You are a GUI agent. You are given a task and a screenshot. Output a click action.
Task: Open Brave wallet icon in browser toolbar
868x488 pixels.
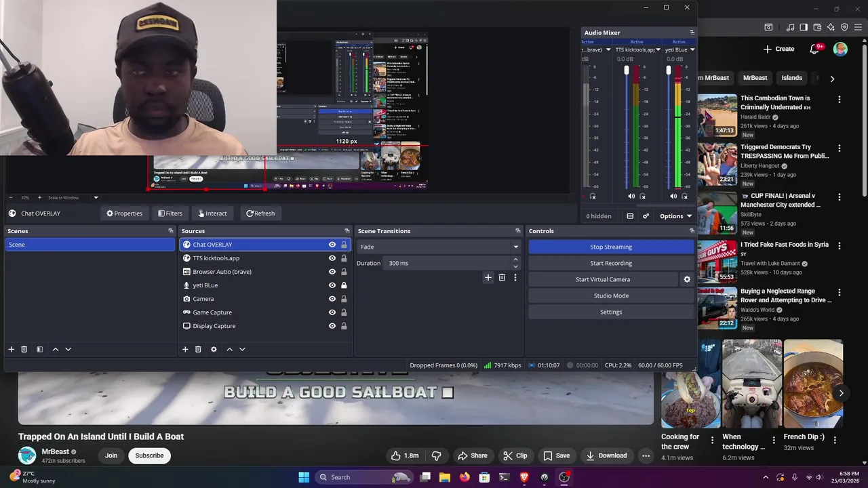(817, 27)
